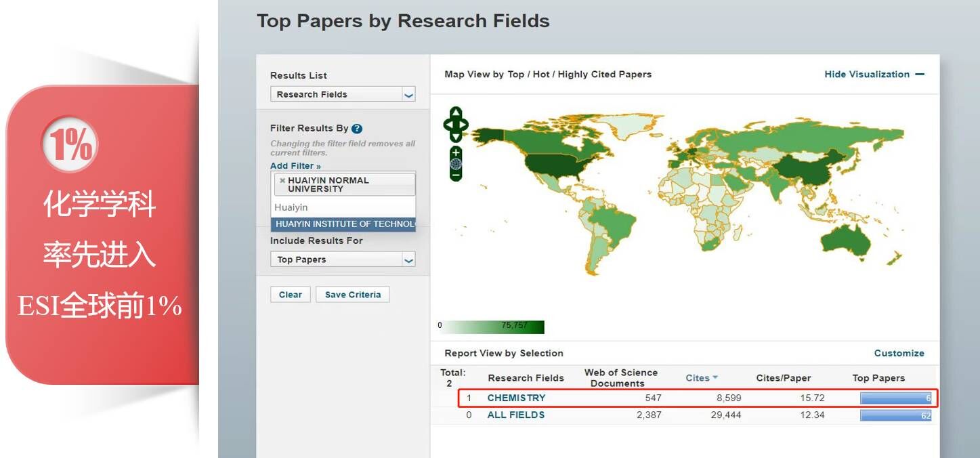Open the Add Filter link
980x458 pixels.
295,166
